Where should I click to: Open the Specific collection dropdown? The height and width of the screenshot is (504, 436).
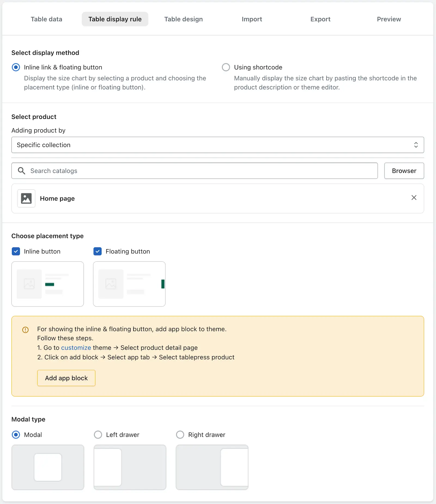[x=218, y=145]
